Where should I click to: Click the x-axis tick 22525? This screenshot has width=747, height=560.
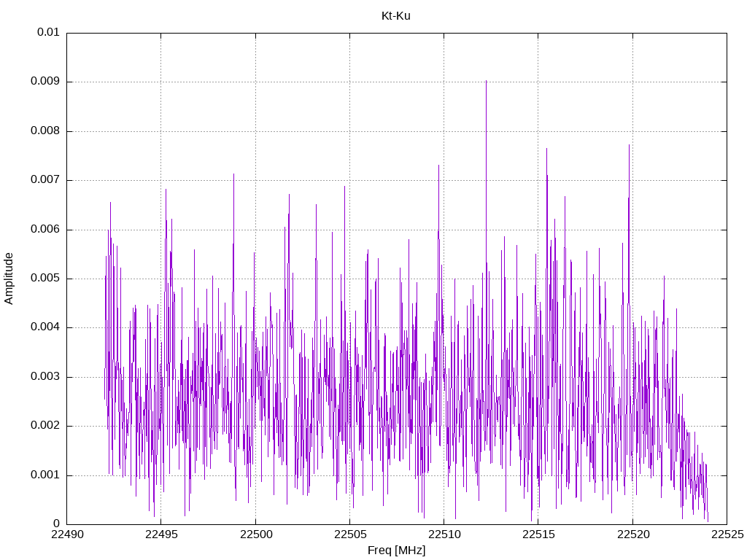click(x=727, y=534)
